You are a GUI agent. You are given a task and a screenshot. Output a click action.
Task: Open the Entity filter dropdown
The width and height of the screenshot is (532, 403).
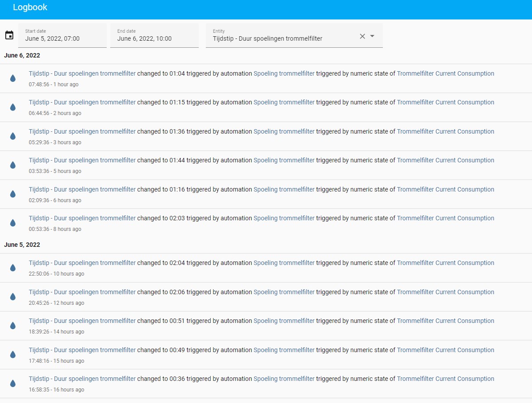pyautogui.click(x=372, y=36)
